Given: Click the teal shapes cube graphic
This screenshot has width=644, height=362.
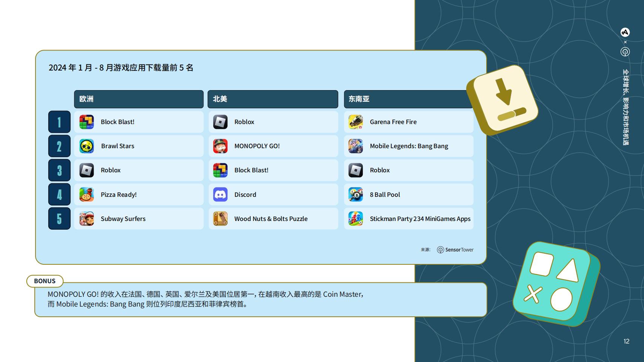Looking at the screenshot, I should pos(556,284).
